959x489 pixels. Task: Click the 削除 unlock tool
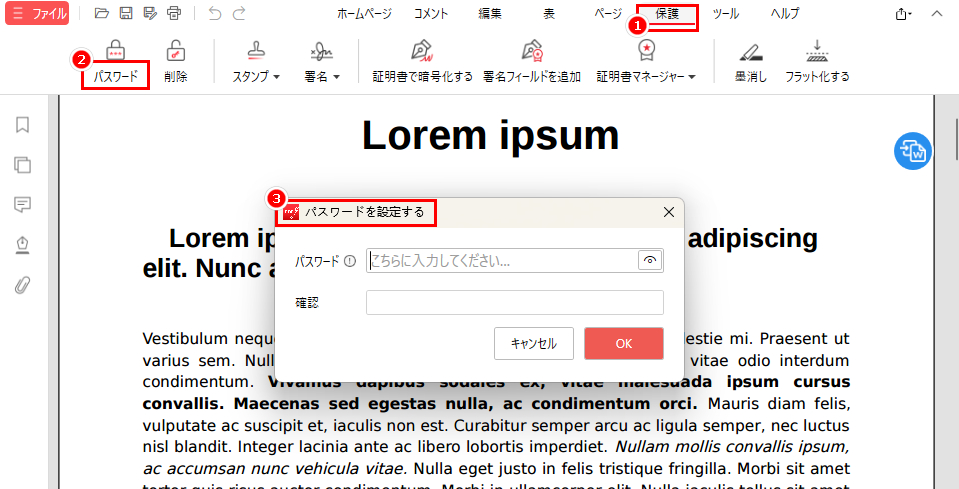pos(176,61)
